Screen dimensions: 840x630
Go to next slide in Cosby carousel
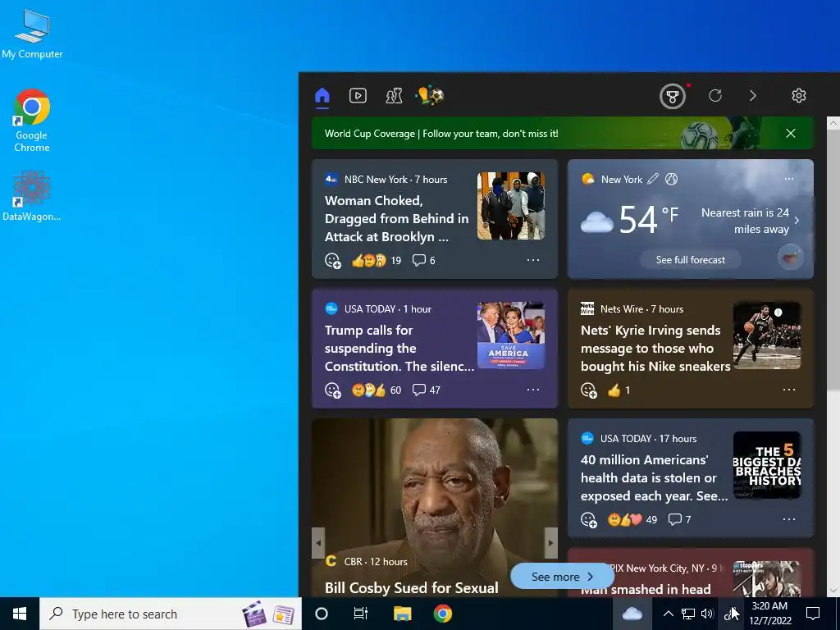point(551,543)
